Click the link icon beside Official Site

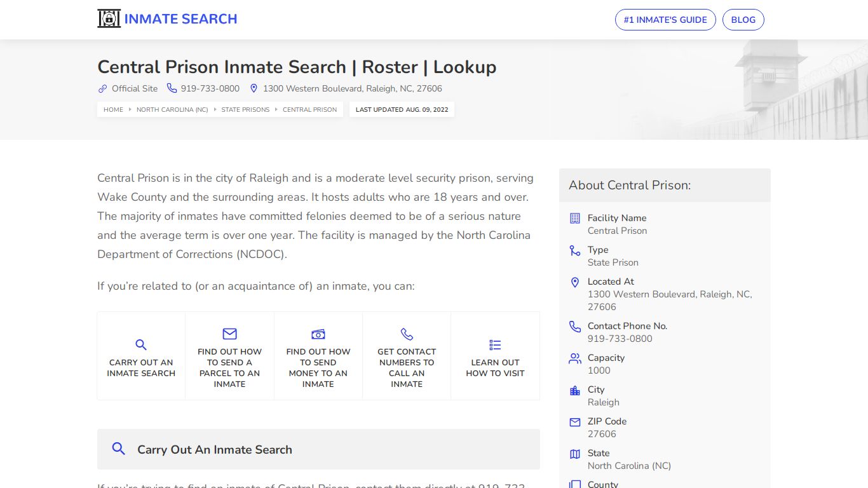click(x=102, y=88)
